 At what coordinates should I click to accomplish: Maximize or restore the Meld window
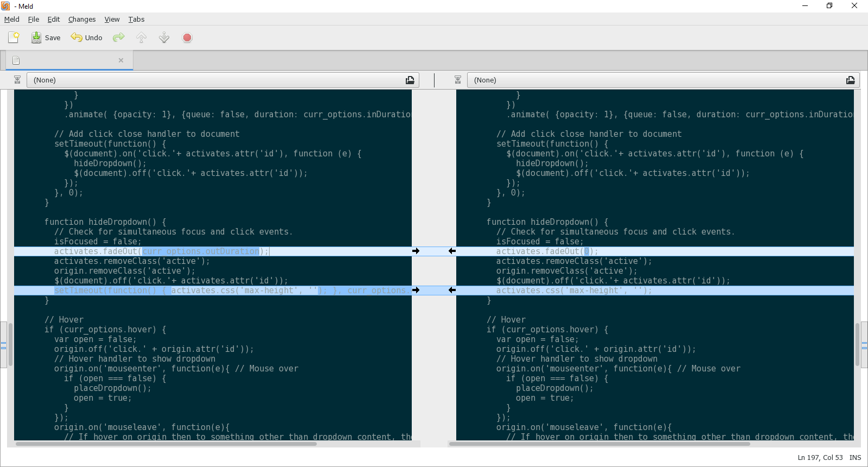click(x=829, y=6)
